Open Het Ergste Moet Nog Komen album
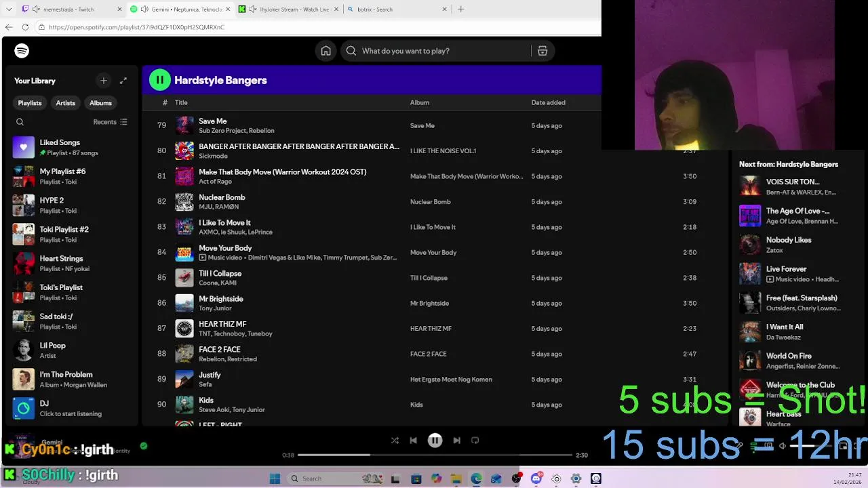The height and width of the screenshot is (488, 868). click(x=451, y=380)
